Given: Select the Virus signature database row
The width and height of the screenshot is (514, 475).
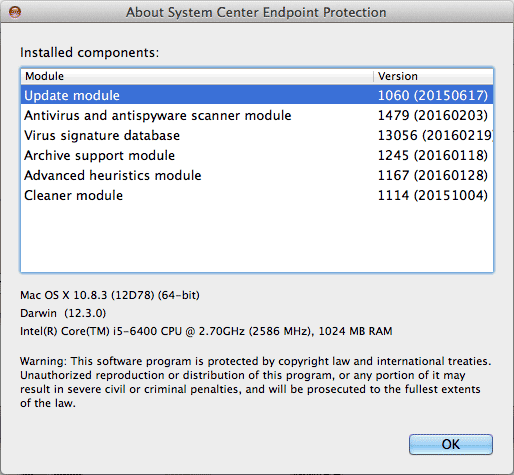Looking at the screenshot, I should [x=257, y=135].
